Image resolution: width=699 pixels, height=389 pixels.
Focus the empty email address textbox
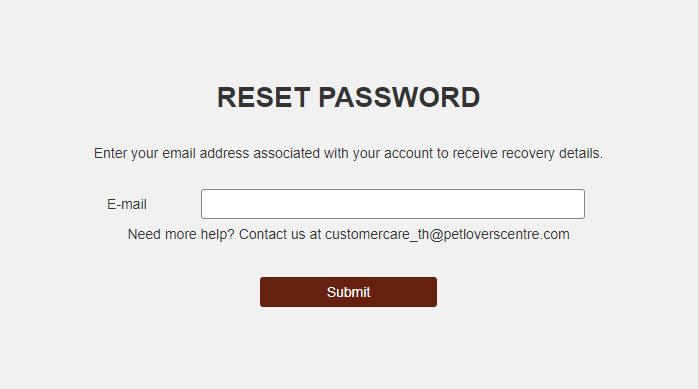[x=393, y=204]
